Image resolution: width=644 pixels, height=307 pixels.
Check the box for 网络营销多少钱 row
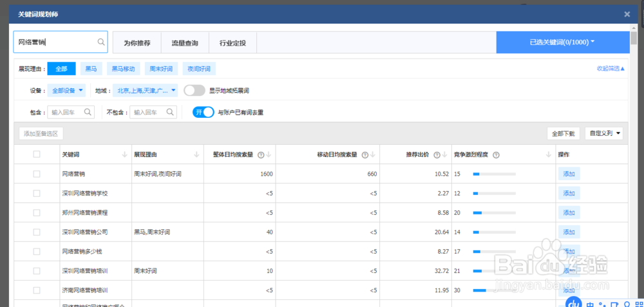37,252
